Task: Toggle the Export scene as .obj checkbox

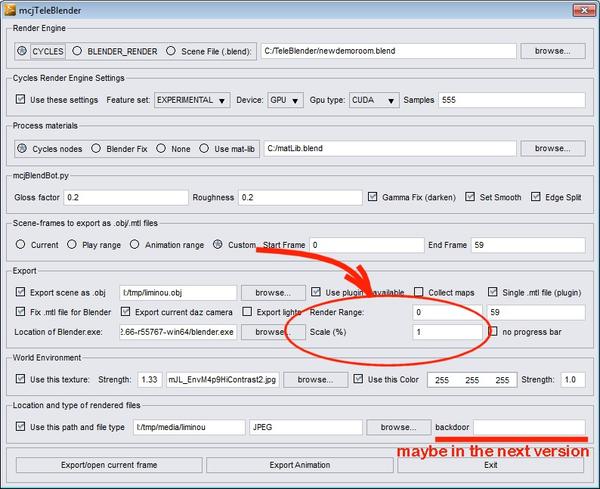Action: click(x=20, y=292)
